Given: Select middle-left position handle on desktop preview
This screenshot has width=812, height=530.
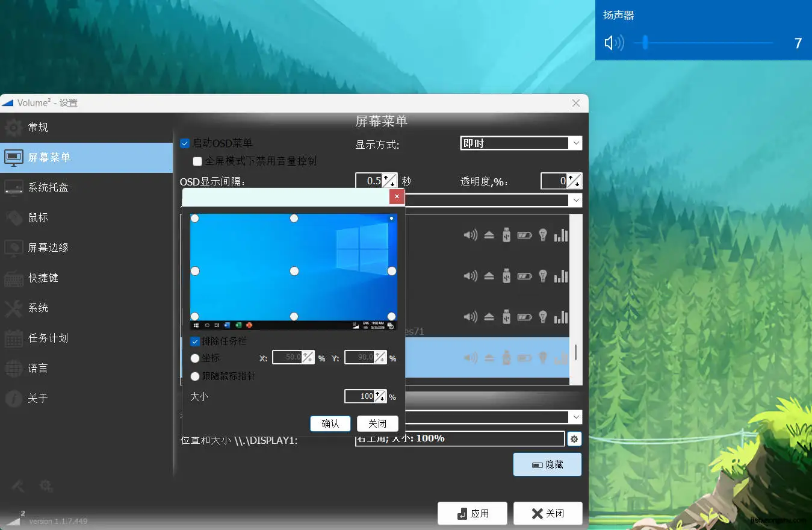Looking at the screenshot, I should pos(195,272).
